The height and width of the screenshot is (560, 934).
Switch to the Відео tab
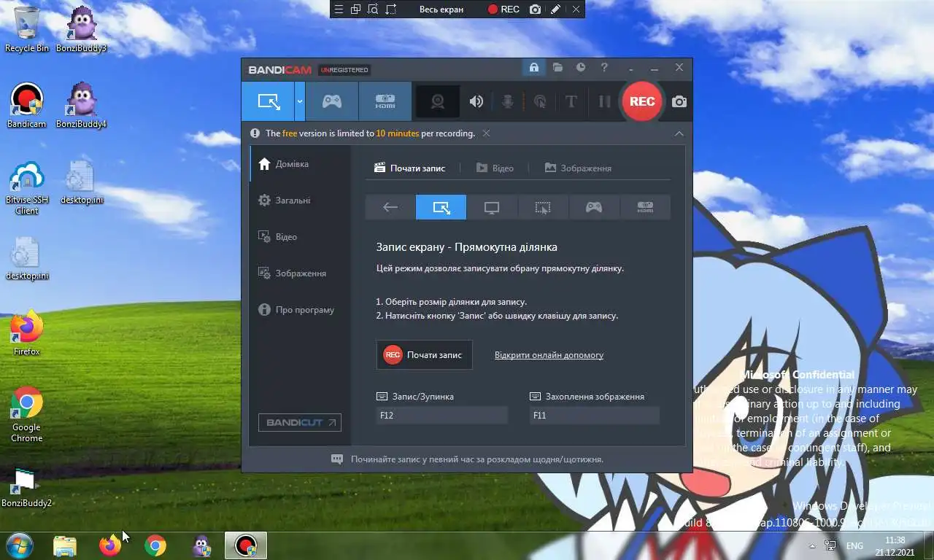pos(495,168)
